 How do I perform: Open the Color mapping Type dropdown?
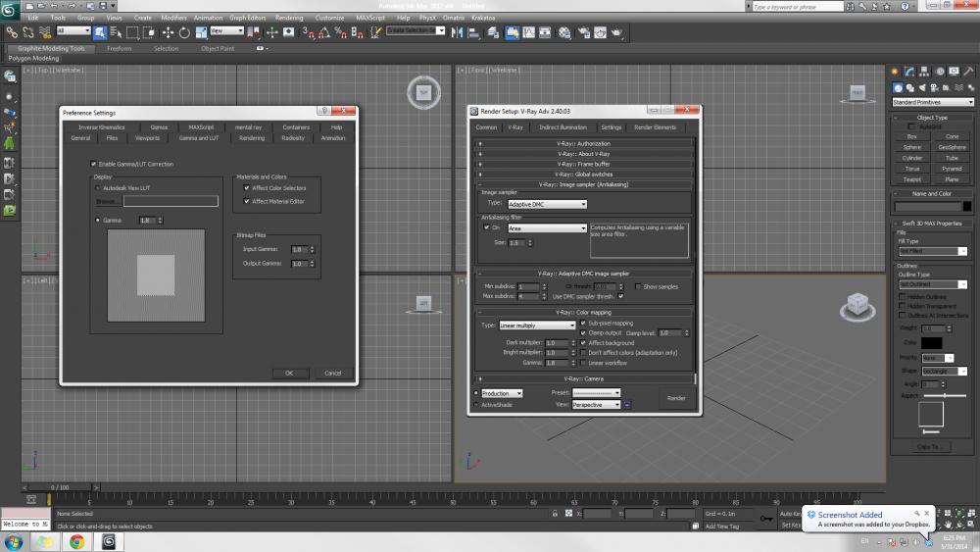[x=537, y=325]
